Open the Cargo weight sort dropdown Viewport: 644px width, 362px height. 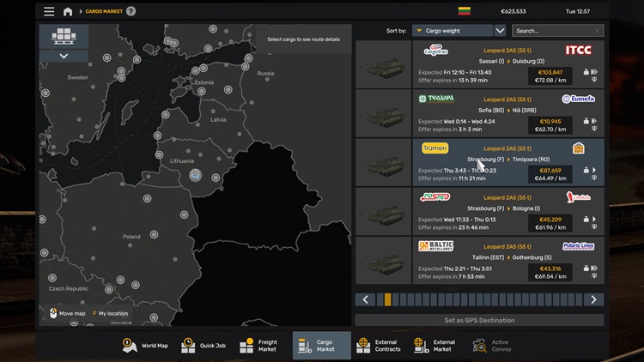pyautogui.click(x=452, y=31)
